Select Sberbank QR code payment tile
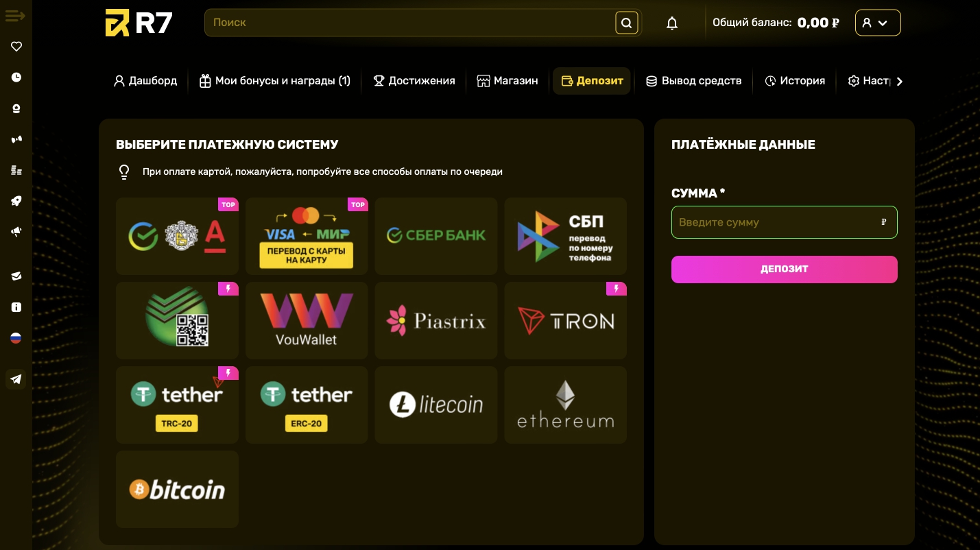Viewport: 980px width, 550px height. click(177, 320)
